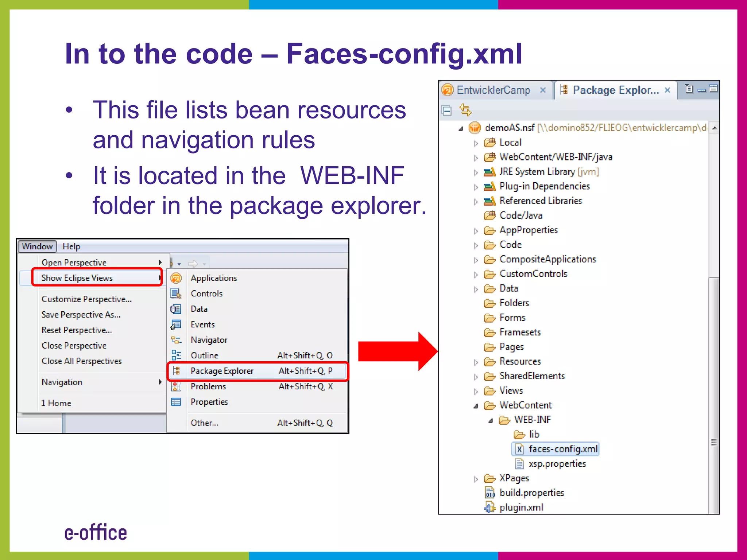This screenshot has width=747, height=560.
Task: Click the faces-config.xml file icon
Action: [x=519, y=449]
